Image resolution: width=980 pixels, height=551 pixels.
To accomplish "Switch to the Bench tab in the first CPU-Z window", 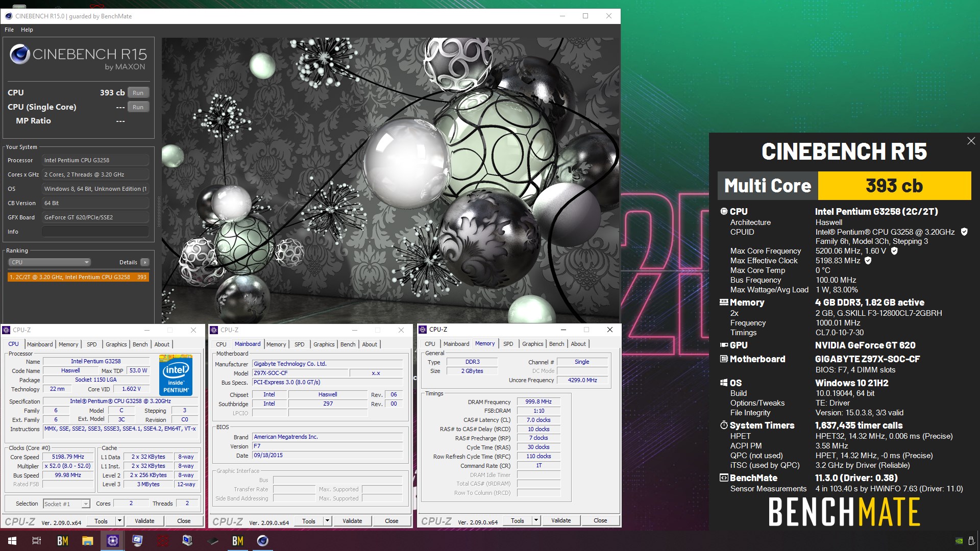I will pos(140,344).
